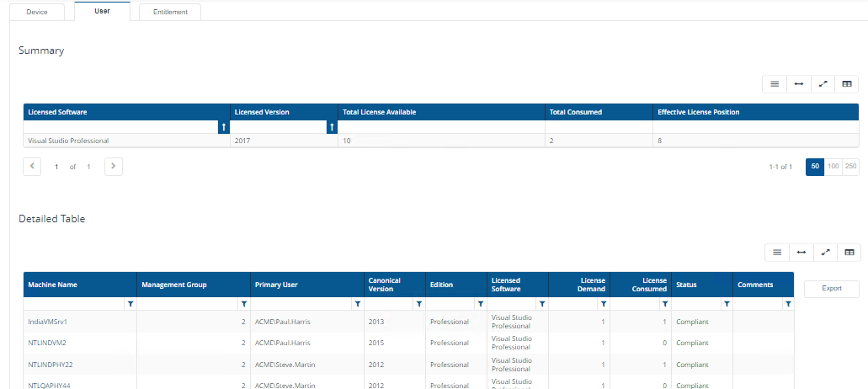Sort by License Demand column header
This screenshot has height=389, width=868.
(579, 285)
